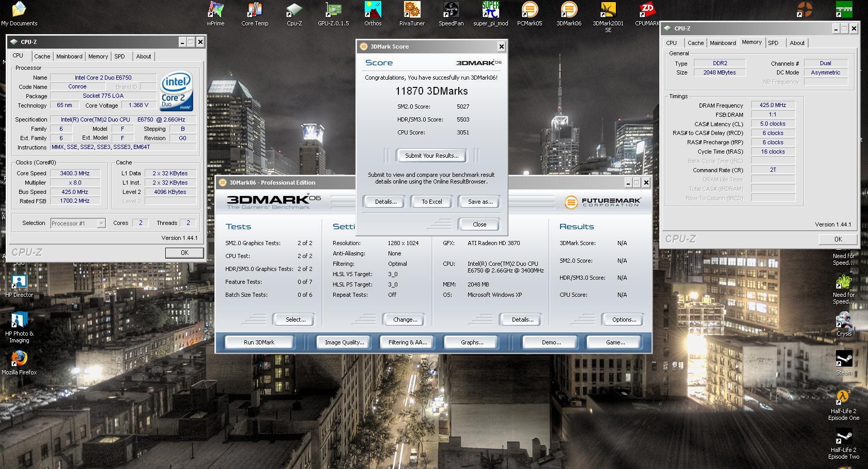Open the Cpu-Z desktop icon
The image size is (868, 469).
click(x=294, y=14)
